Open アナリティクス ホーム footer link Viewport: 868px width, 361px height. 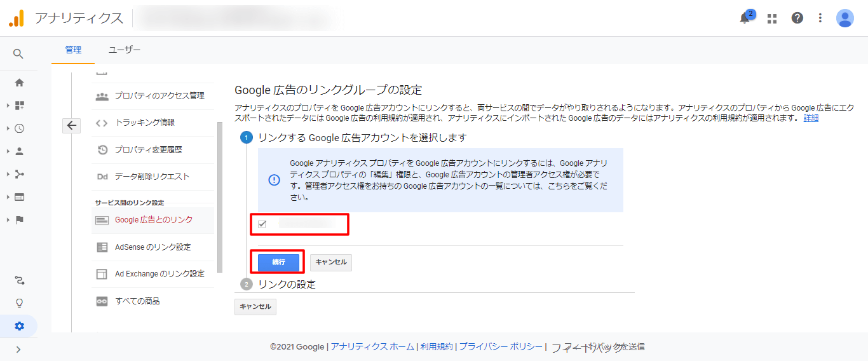tap(372, 347)
